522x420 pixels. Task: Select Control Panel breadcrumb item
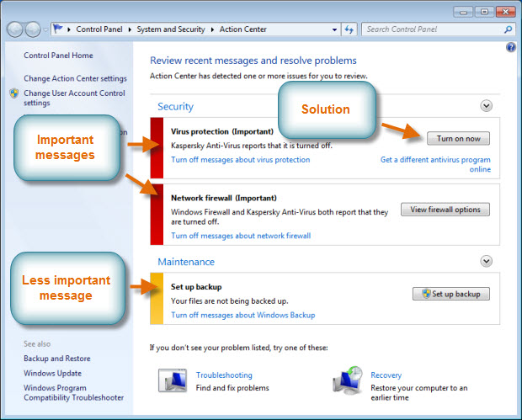click(101, 29)
